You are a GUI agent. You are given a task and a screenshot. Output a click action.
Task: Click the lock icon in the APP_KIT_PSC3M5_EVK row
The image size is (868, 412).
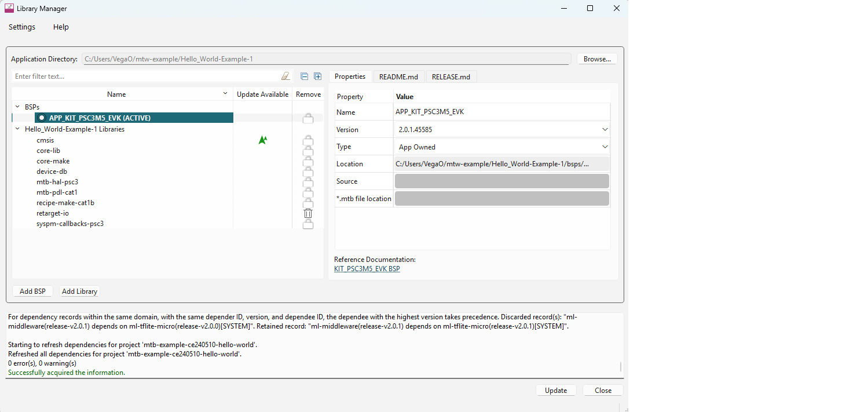point(308,118)
